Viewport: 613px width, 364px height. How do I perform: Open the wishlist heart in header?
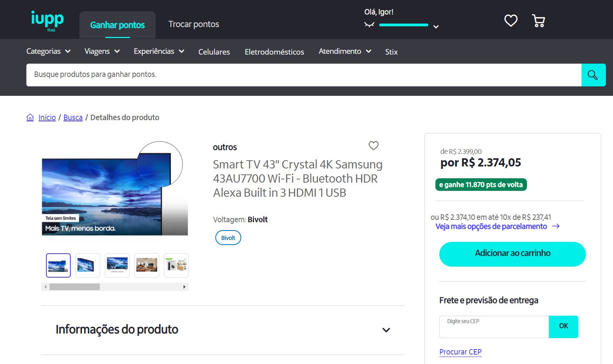pos(511,20)
